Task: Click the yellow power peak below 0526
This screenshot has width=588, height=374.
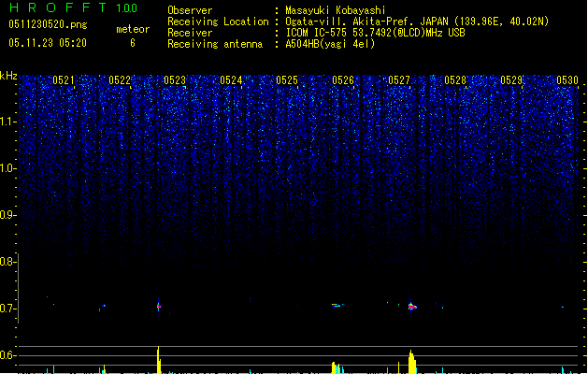Action: (x=336, y=368)
